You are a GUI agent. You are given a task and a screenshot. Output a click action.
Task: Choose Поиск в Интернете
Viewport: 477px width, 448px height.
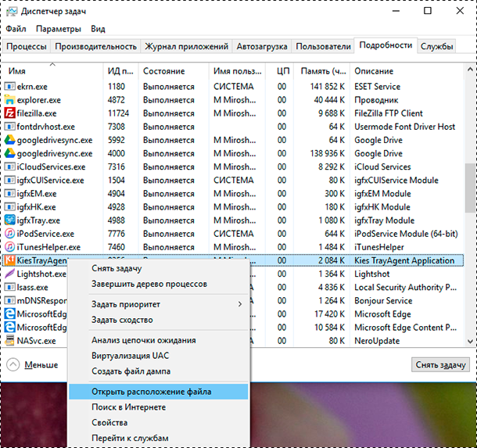[159, 407]
